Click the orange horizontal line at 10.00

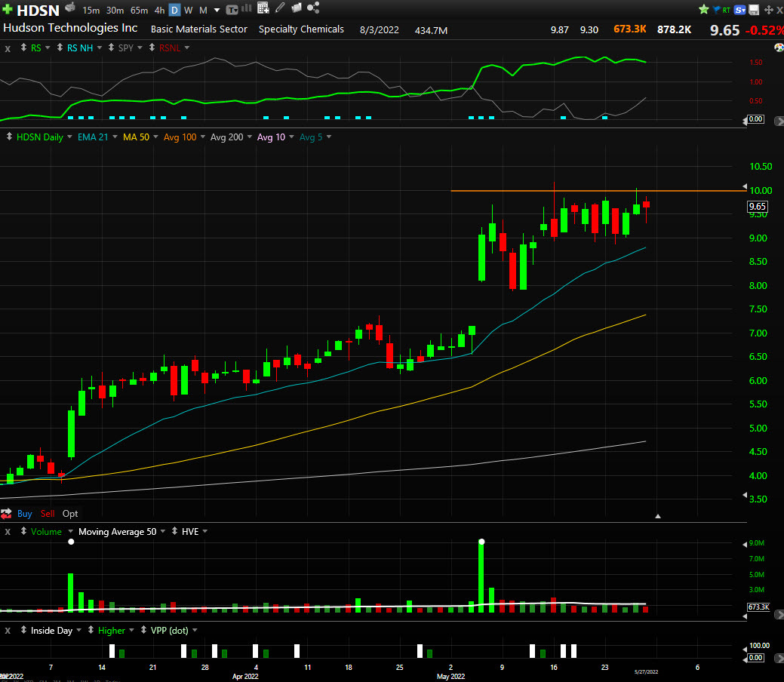coord(598,191)
